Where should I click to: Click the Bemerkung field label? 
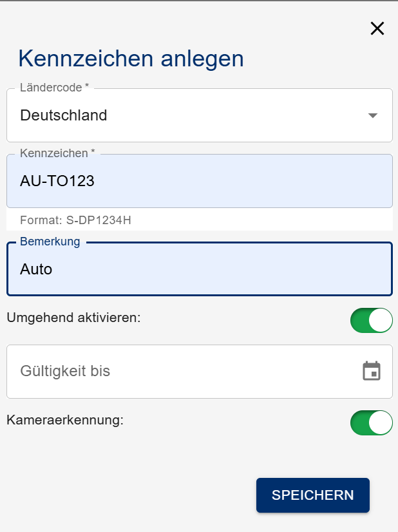pos(50,242)
